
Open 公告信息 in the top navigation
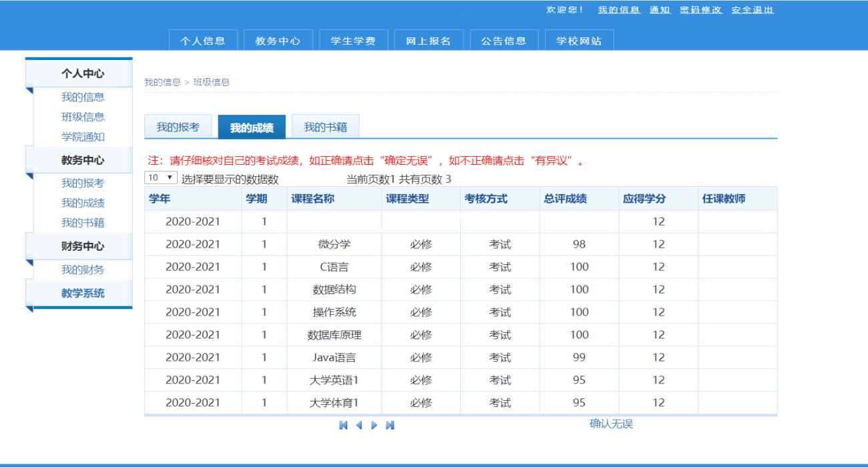tap(503, 40)
